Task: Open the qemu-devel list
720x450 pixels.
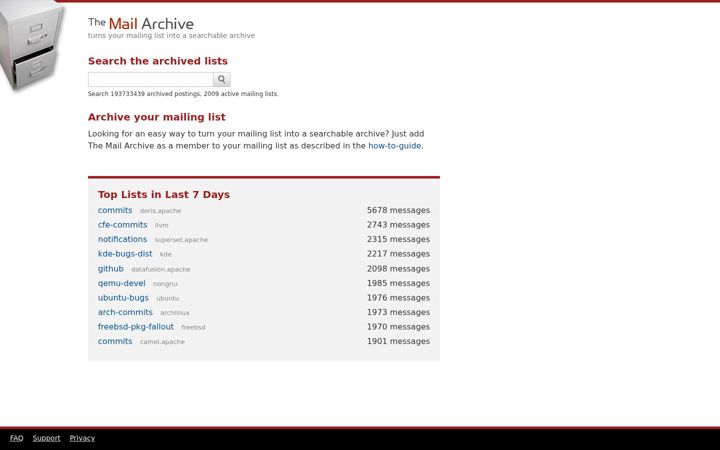Action: (x=122, y=283)
